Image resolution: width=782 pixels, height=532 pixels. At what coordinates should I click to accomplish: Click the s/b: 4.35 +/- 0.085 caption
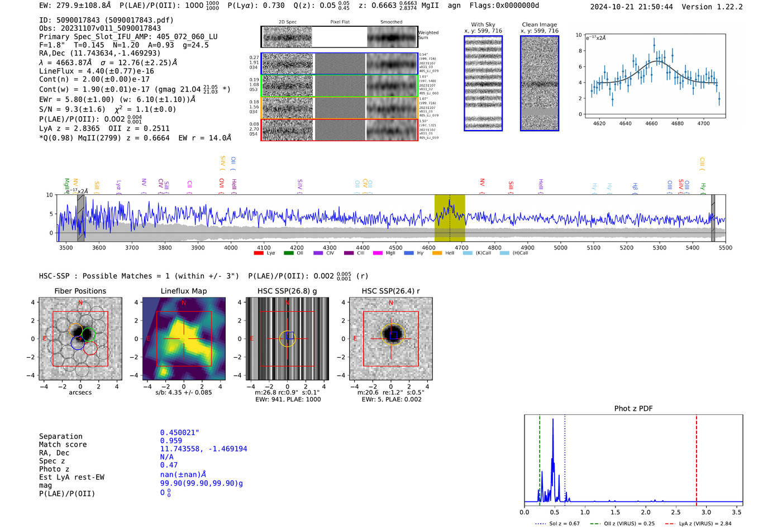point(184,392)
